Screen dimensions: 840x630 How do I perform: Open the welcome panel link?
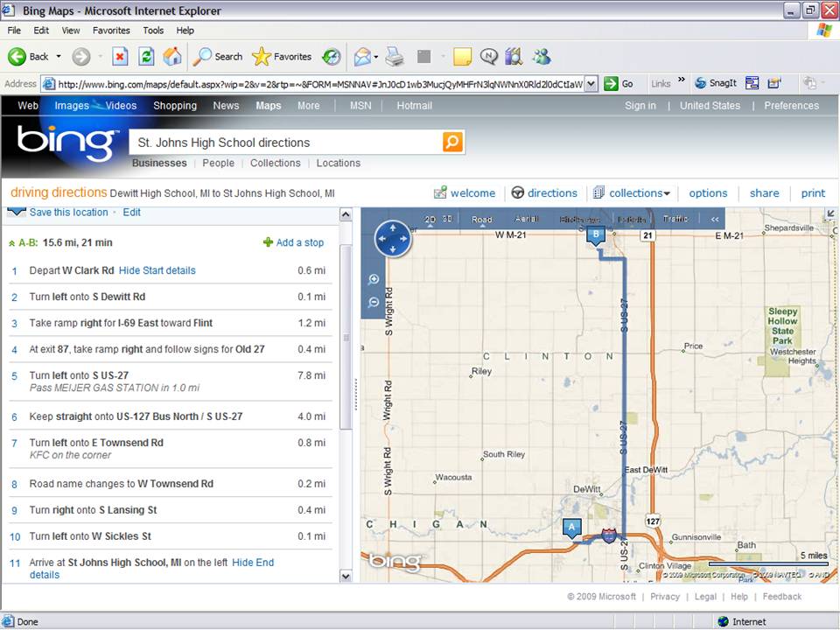coord(465,192)
